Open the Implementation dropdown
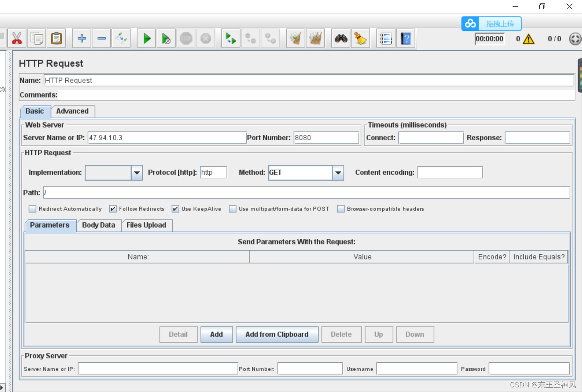This screenshot has height=392, width=582. (137, 173)
